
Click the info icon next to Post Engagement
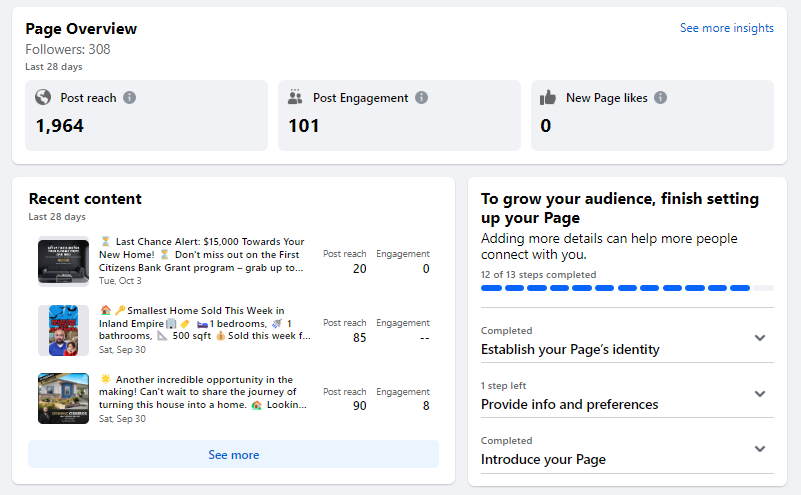coord(422,98)
